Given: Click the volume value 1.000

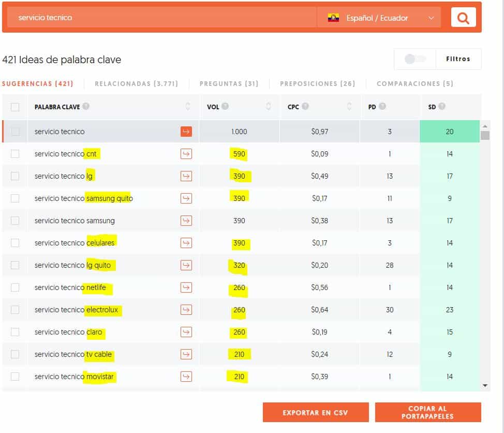Looking at the screenshot, I should pyautogui.click(x=239, y=132).
